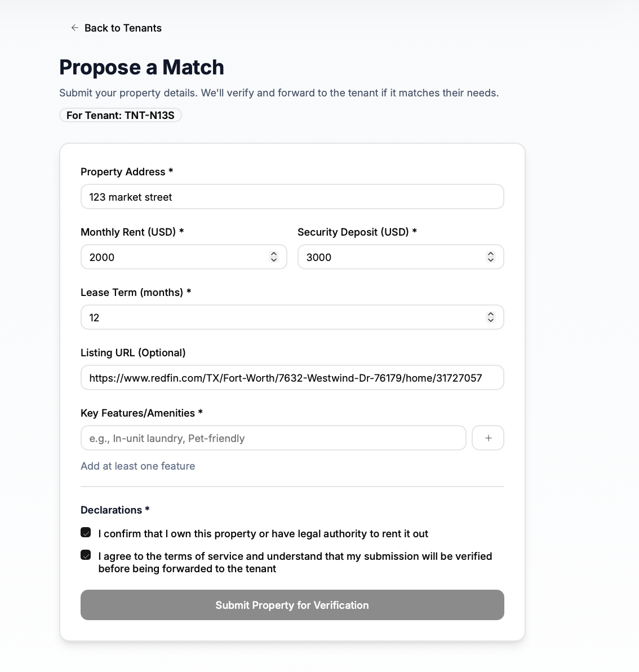The width and height of the screenshot is (639, 672).
Task: Click the For Tenant: TNT-N13S badge
Action: coord(121,116)
